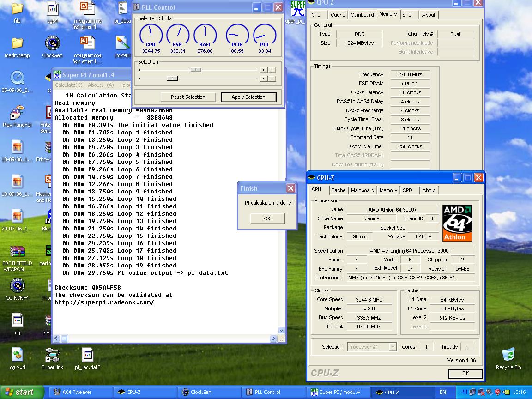Open the SuperLink desktop shortcut
This screenshot has width=532, height=399.
tap(52, 356)
